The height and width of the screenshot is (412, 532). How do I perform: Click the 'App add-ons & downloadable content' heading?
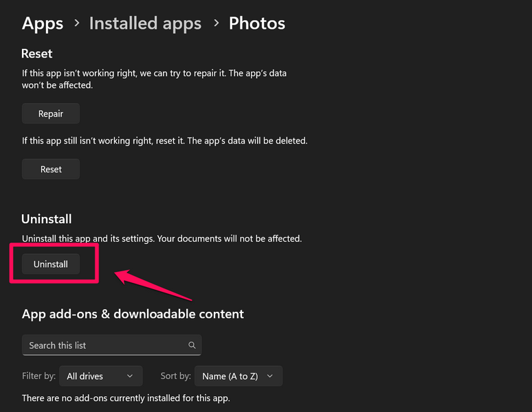click(133, 314)
